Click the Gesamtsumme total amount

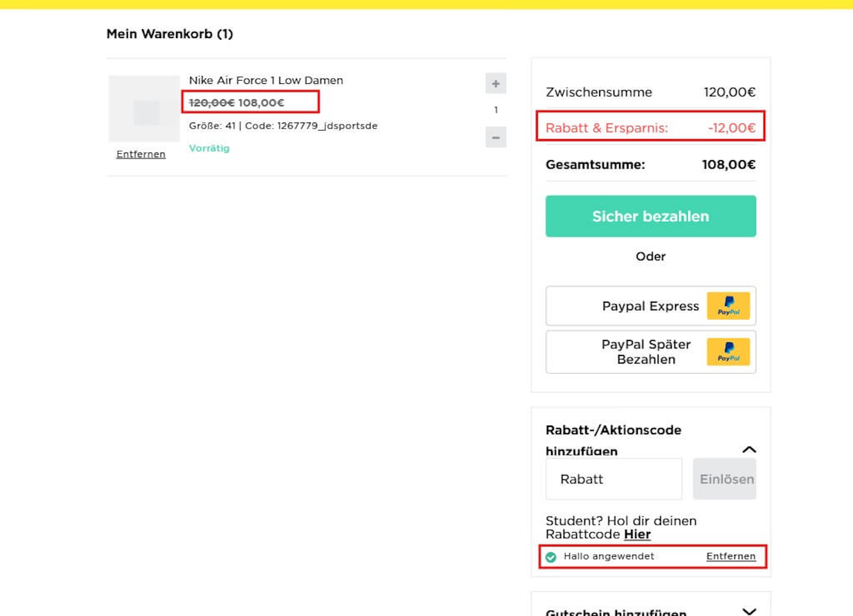pyautogui.click(x=729, y=165)
